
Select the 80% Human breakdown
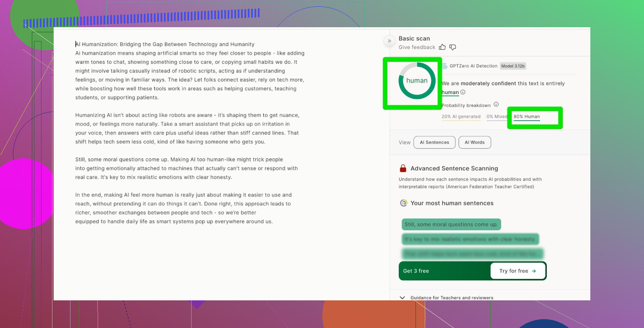tap(527, 117)
